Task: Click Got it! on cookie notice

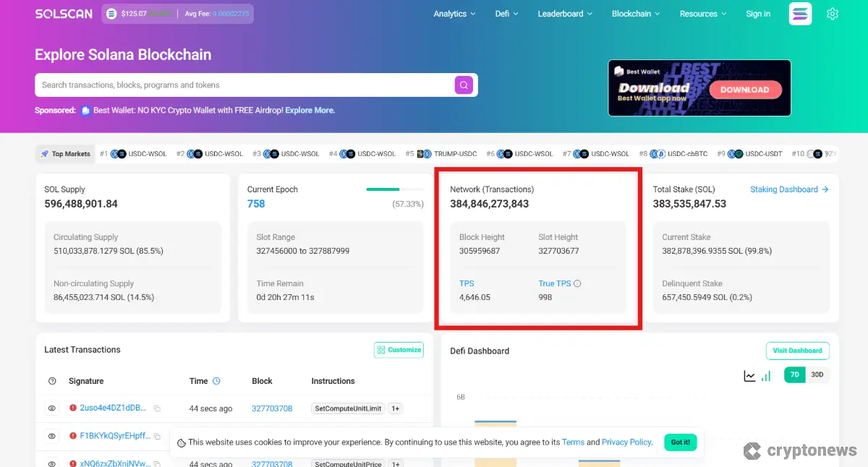Action: click(680, 442)
